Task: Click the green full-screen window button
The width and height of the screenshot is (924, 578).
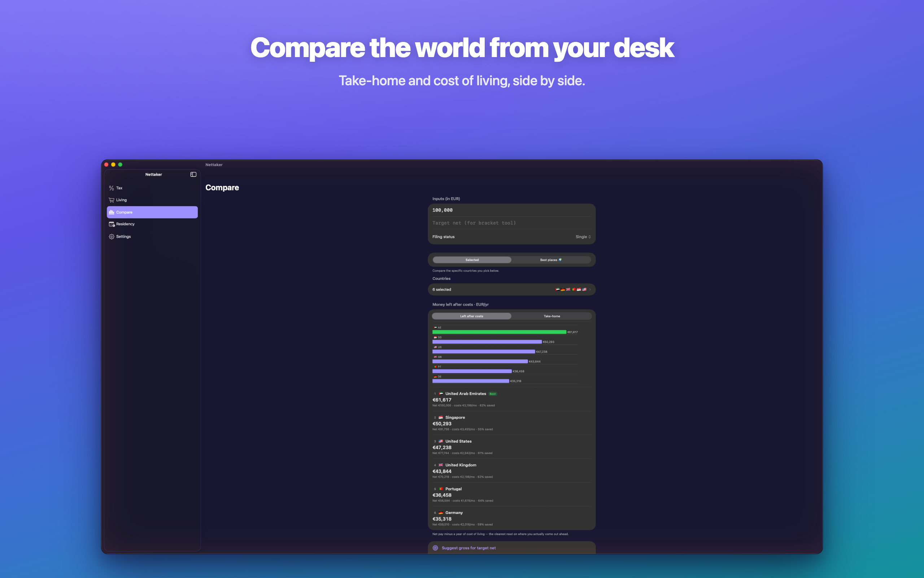Action: [120, 164]
